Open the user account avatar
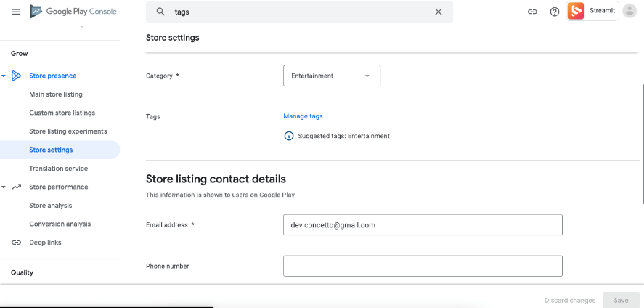The width and height of the screenshot is (644, 308). (629, 11)
